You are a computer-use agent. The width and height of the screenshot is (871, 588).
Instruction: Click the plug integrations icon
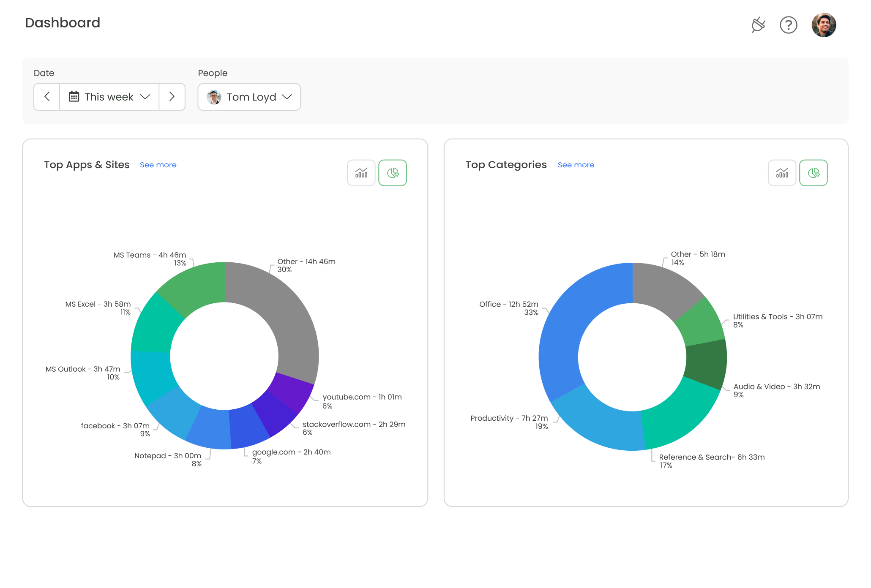758,25
